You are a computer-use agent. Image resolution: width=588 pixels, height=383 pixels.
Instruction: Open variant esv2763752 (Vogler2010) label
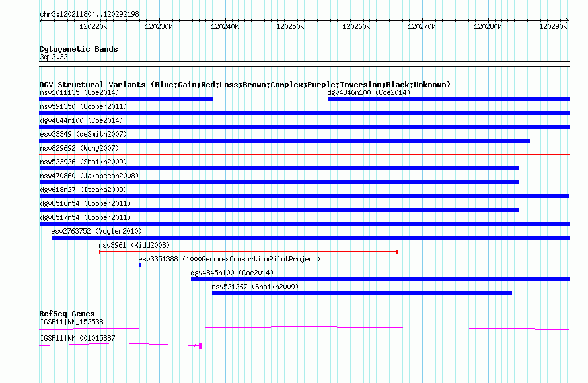point(96,231)
